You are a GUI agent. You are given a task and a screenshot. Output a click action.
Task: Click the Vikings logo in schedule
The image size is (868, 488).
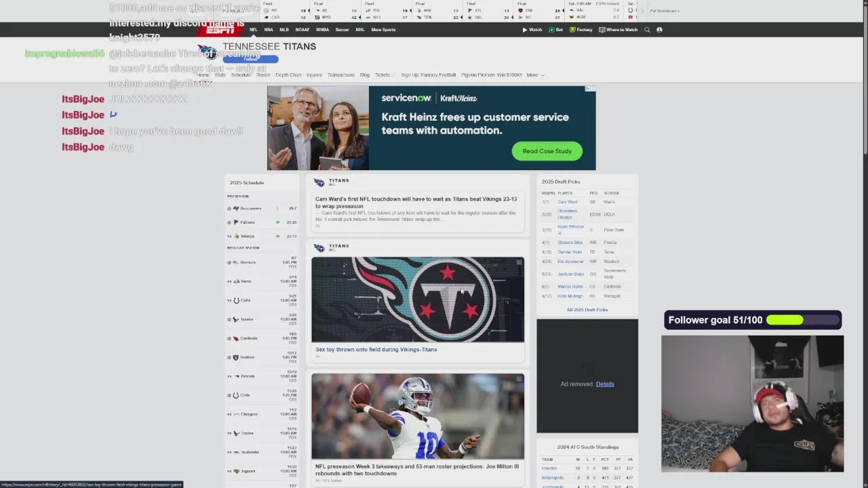pyautogui.click(x=236, y=237)
